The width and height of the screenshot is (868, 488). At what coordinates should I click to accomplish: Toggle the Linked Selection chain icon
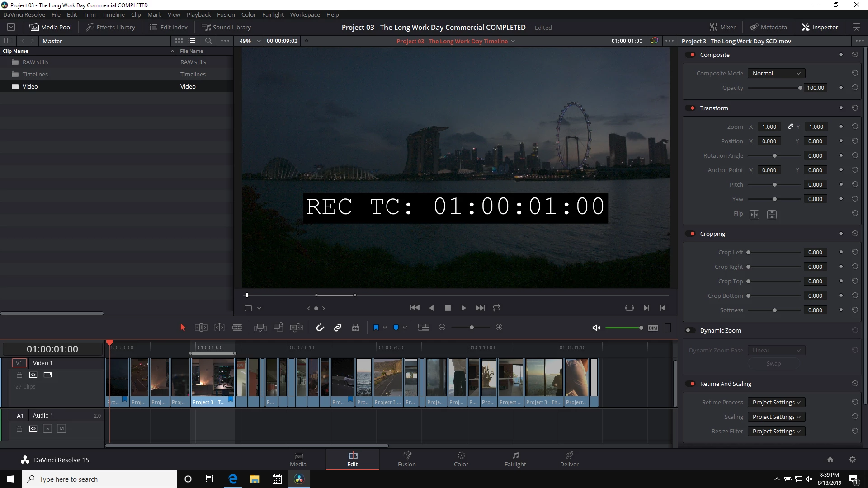[338, 328]
